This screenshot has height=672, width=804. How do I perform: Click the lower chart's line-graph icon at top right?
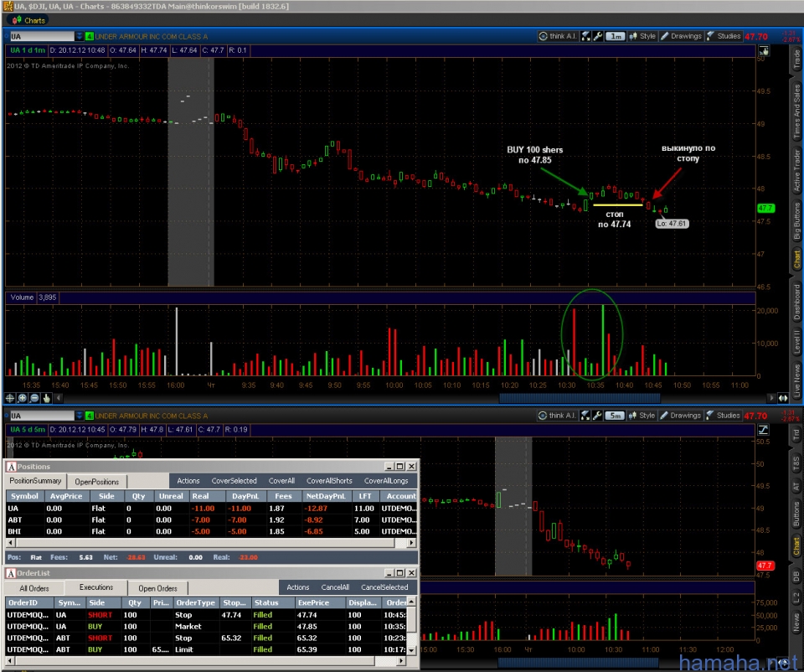(762, 429)
